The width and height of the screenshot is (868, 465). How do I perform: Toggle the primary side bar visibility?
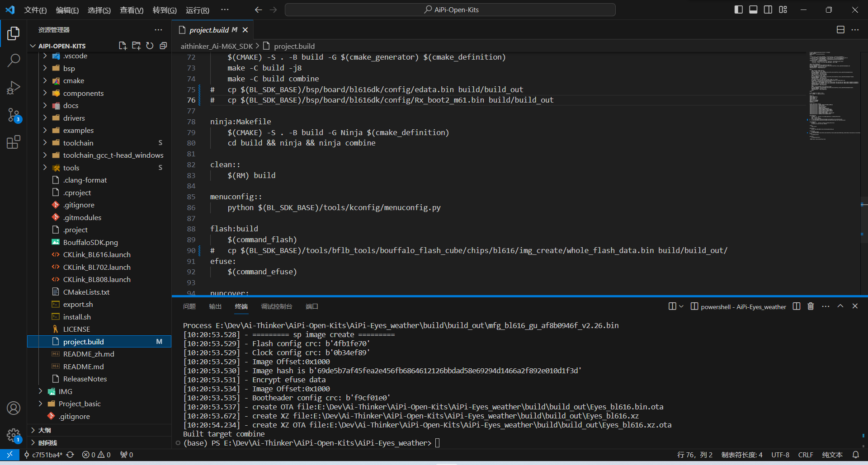pyautogui.click(x=739, y=9)
